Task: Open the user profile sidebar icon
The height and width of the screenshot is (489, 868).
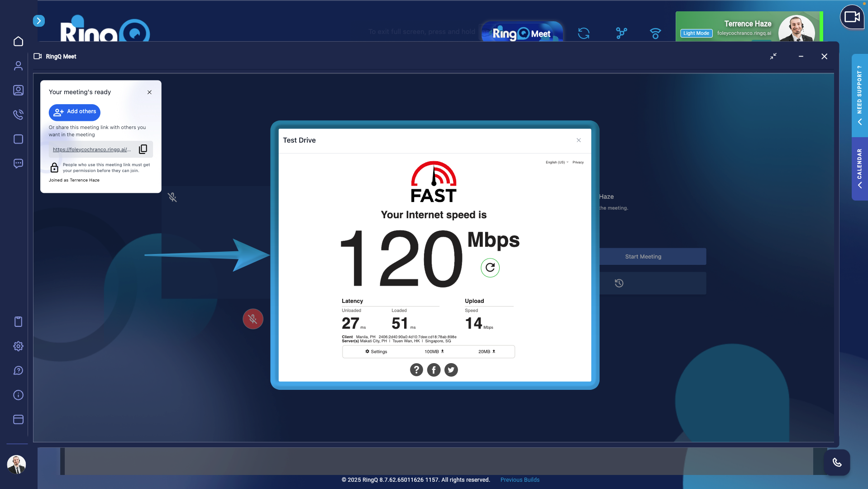Action: tap(18, 66)
